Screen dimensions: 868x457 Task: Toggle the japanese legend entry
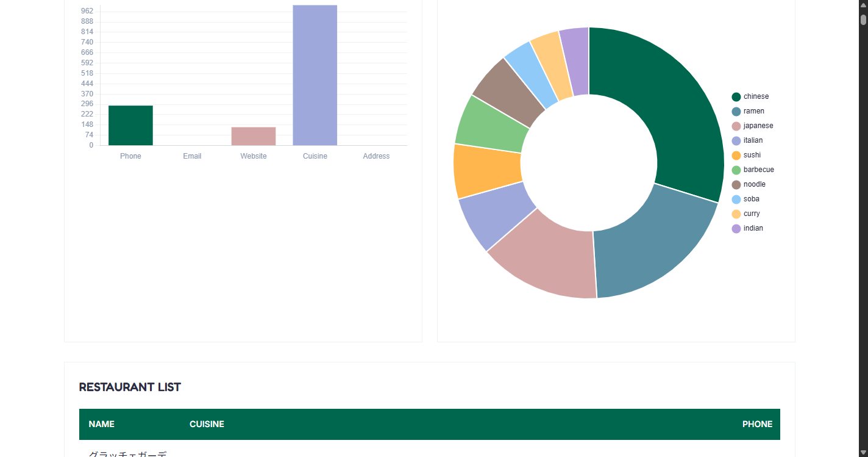pos(752,126)
